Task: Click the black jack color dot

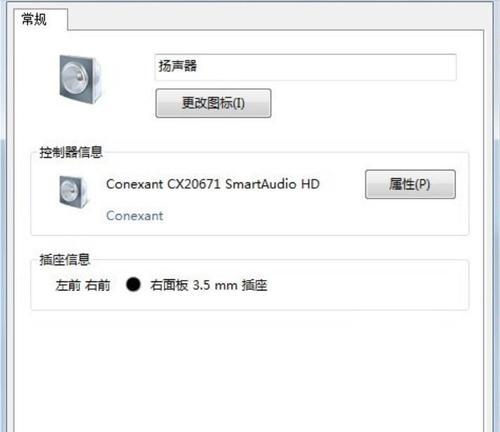Action: pyautogui.click(x=133, y=285)
